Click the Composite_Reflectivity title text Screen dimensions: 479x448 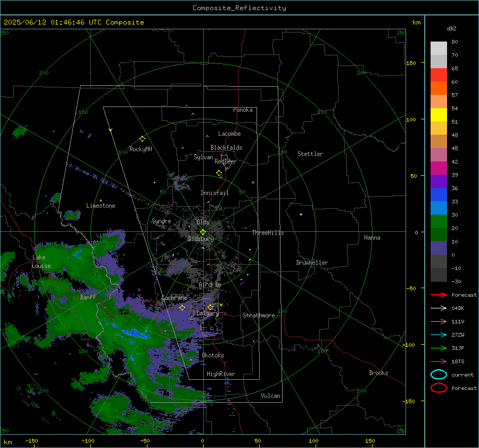coord(240,8)
